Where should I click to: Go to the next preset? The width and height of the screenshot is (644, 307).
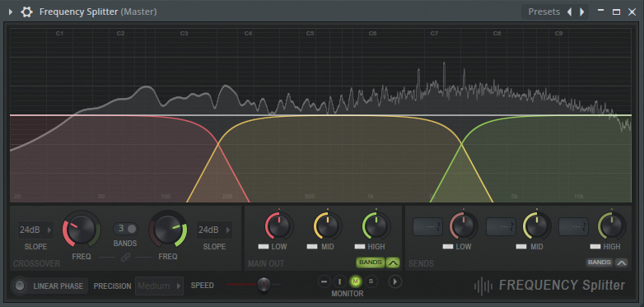coord(582,12)
